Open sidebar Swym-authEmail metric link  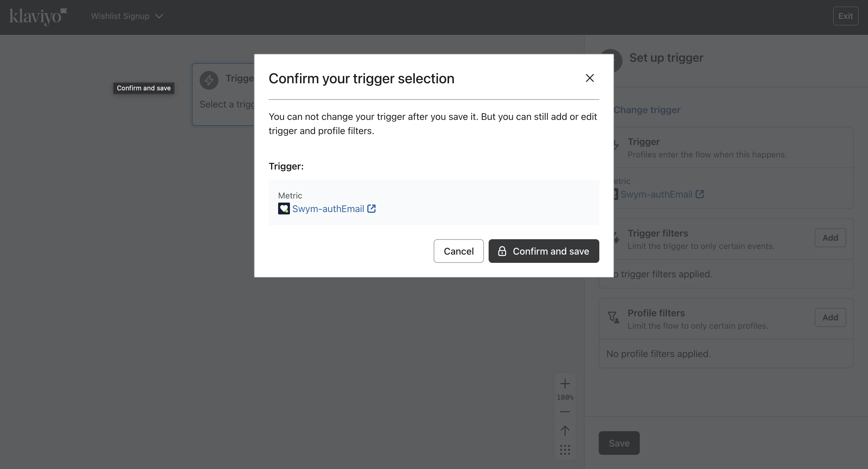click(656, 195)
